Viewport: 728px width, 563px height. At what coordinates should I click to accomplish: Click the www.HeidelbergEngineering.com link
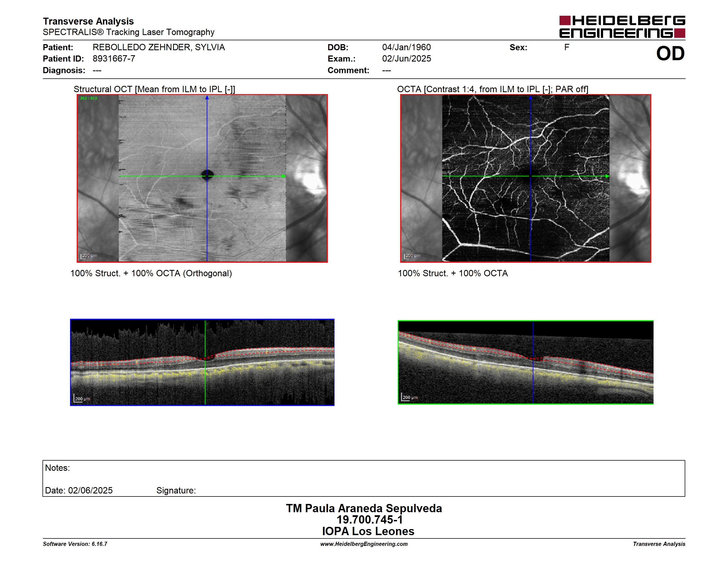tap(364, 544)
